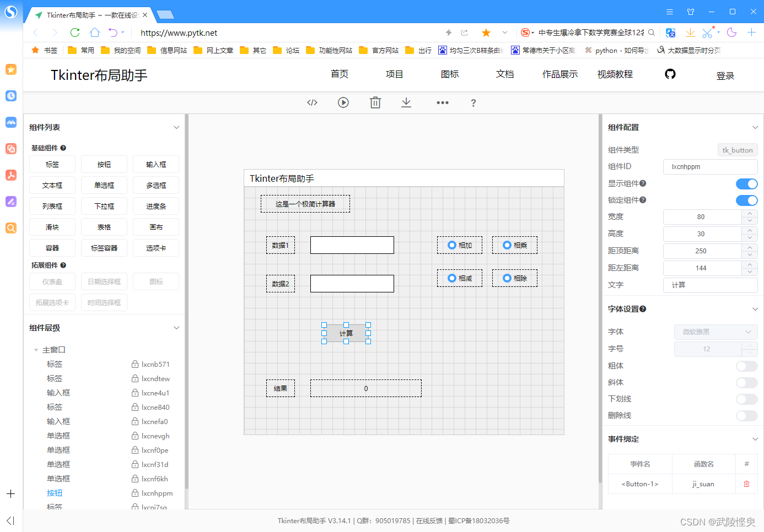Screen dimensions: 764x532
Task: Open the 作品展示 nav item
Action: coord(560,74)
